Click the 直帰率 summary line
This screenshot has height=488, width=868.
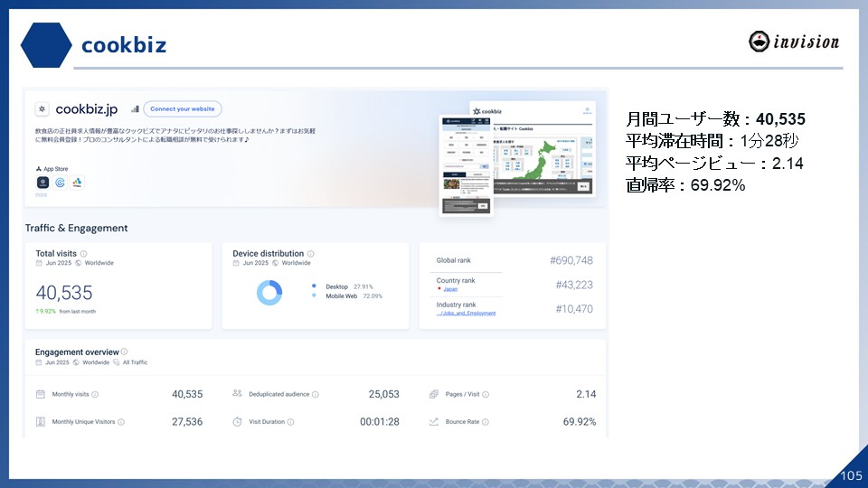pos(685,184)
